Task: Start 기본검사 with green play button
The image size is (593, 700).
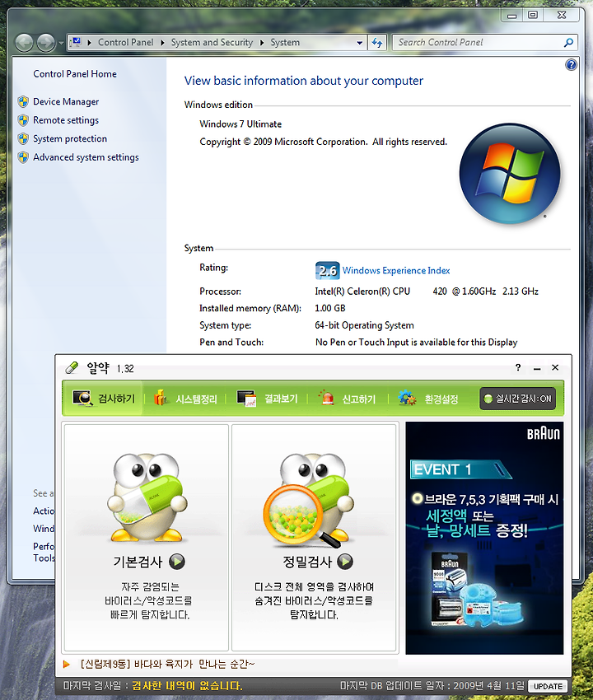Action: [x=177, y=562]
